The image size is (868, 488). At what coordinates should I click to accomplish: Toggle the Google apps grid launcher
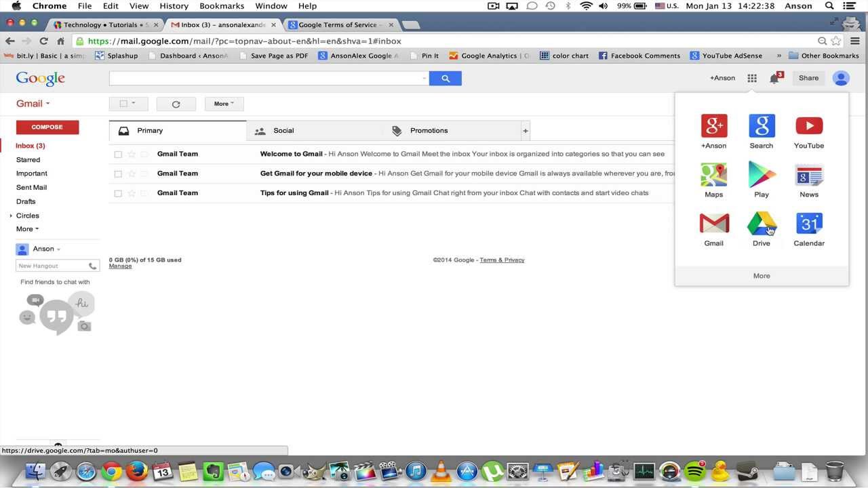(752, 78)
